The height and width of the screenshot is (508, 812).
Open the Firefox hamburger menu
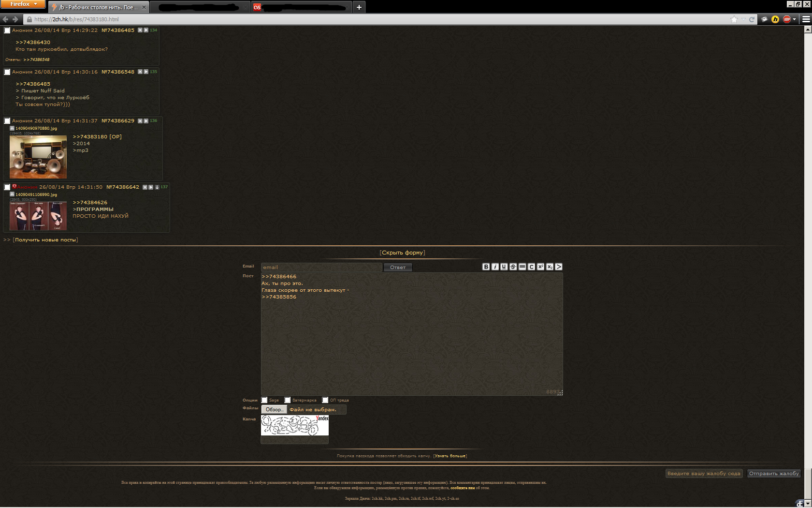tap(806, 19)
